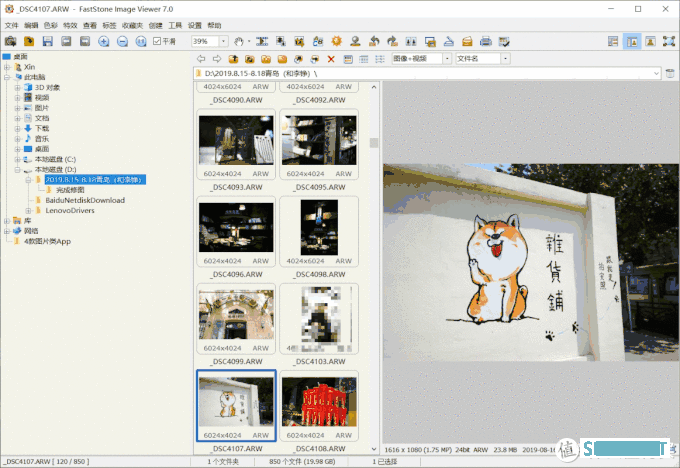Open the 特效 menu
This screenshot has height=468, width=680.
click(70, 26)
